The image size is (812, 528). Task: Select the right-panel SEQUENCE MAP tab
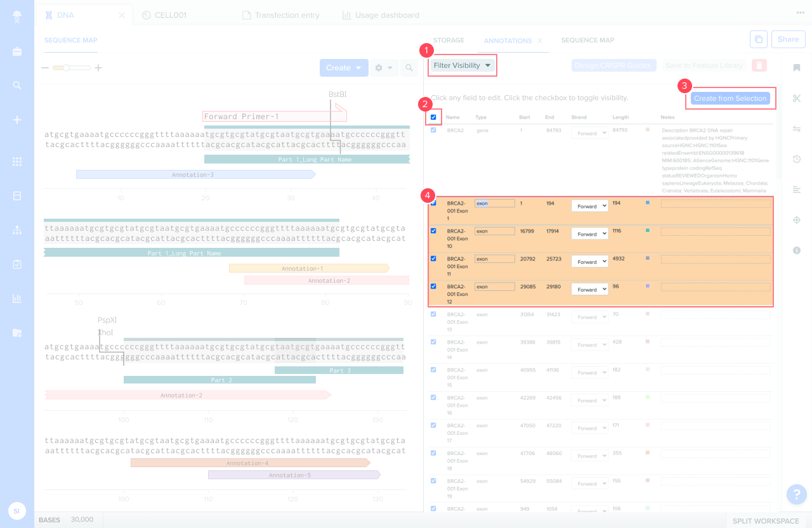click(x=587, y=40)
